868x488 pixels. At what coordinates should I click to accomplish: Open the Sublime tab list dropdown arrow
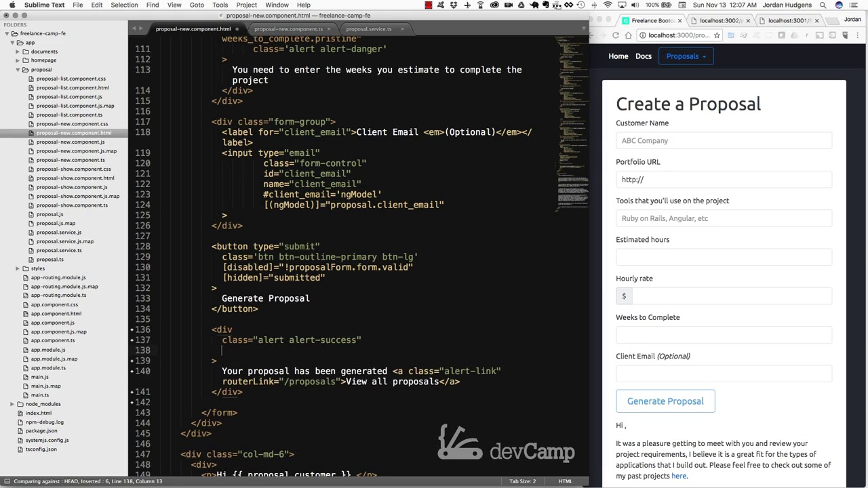coord(584,28)
